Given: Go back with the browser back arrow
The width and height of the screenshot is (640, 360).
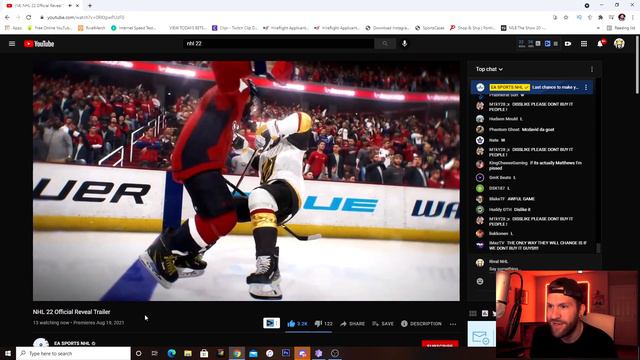Looking at the screenshot, I should (7, 17).
